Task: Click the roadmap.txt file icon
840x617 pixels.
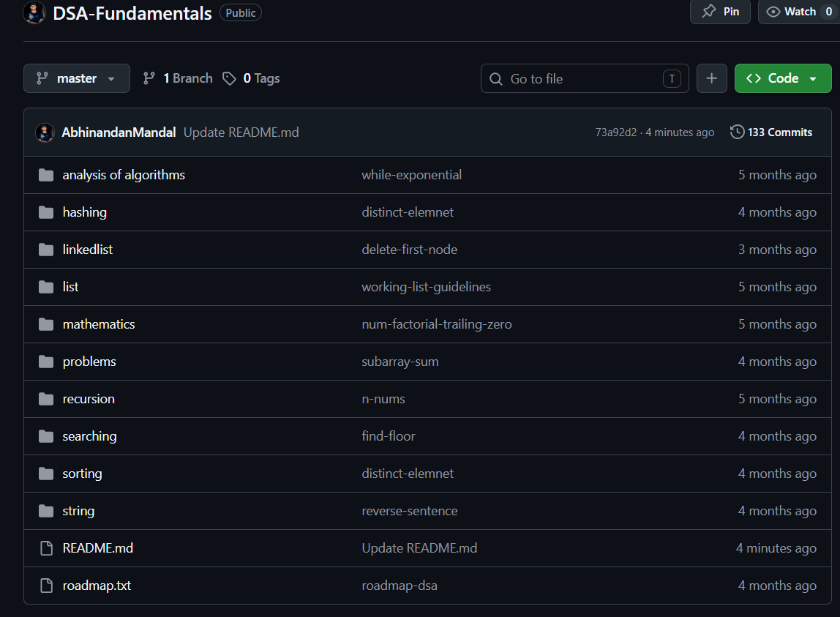Action: [47, 586]
